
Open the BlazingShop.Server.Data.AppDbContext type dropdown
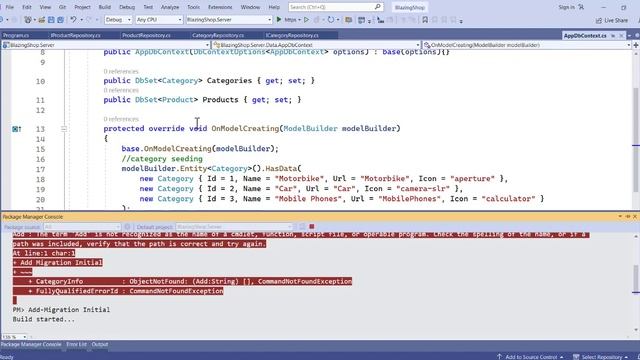[316, 45]
